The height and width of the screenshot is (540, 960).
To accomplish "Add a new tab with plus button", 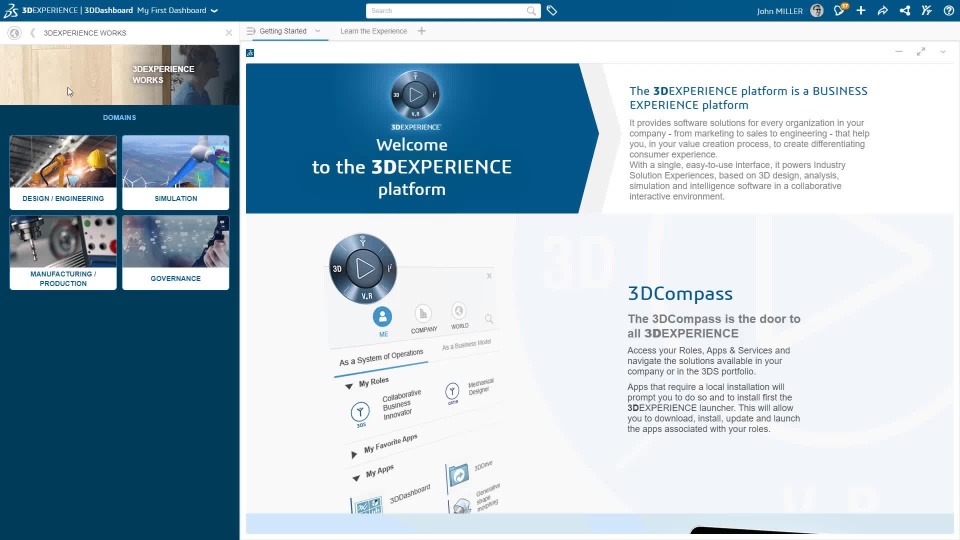I will pos(421,31).
